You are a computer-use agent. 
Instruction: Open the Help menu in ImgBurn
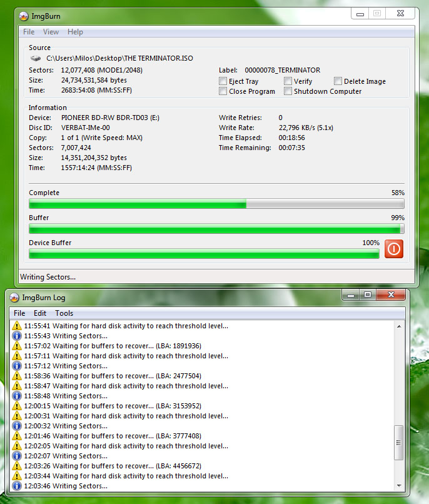pos(75,32)
